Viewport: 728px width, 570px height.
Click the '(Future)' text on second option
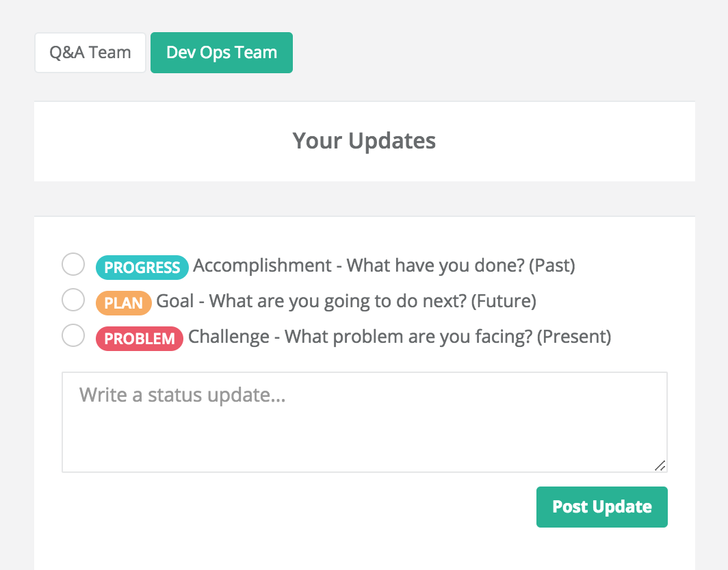click(504, 301)
